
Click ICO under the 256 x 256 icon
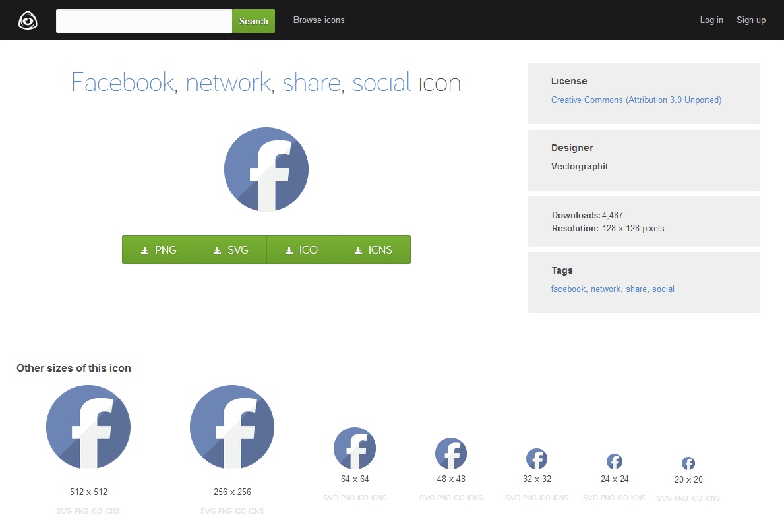tap(240, 511)
